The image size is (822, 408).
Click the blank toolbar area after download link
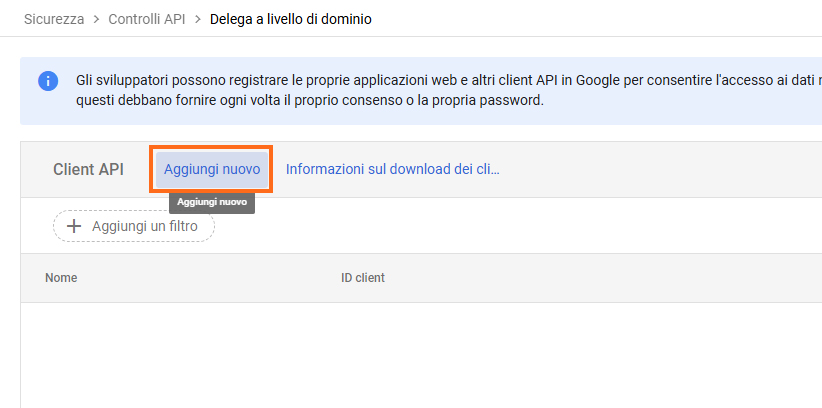point(660,169)
